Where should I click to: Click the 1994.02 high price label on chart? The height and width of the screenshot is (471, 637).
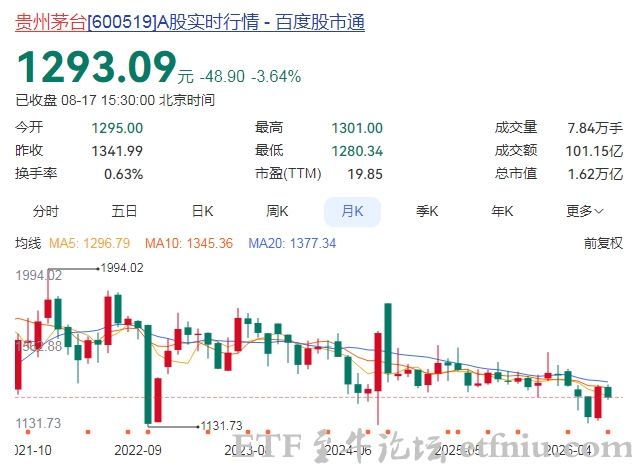[x=122, y=268]
